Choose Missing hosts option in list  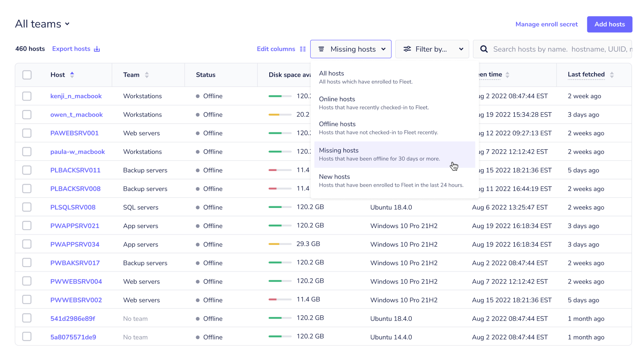pos(394,154)
